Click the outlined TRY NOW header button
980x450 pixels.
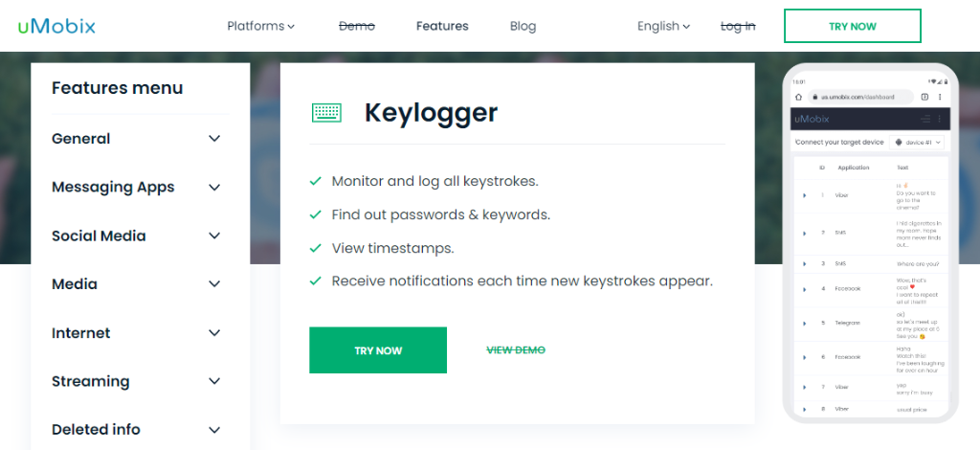click(853, 26)
